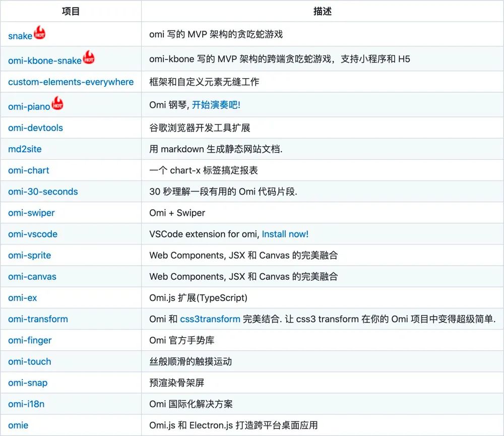This screenshot has width=504, height=436.
Task: Click the text 'omi 写的 MVP 架构的贪吃蛇游戏'
Action: [216, 34]
